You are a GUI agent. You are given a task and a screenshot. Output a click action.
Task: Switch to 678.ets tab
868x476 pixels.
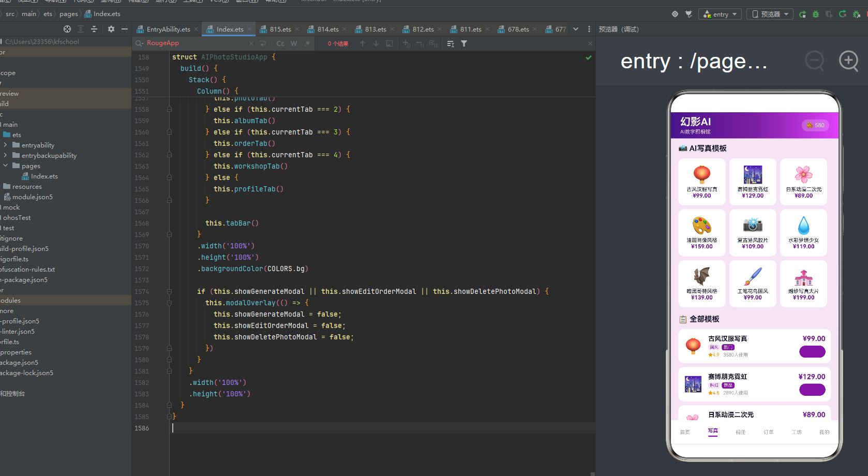pos(518,29)
